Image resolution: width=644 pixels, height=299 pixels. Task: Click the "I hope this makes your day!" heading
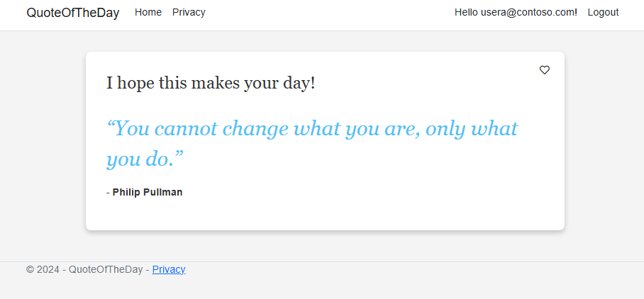tap(211, 83)
